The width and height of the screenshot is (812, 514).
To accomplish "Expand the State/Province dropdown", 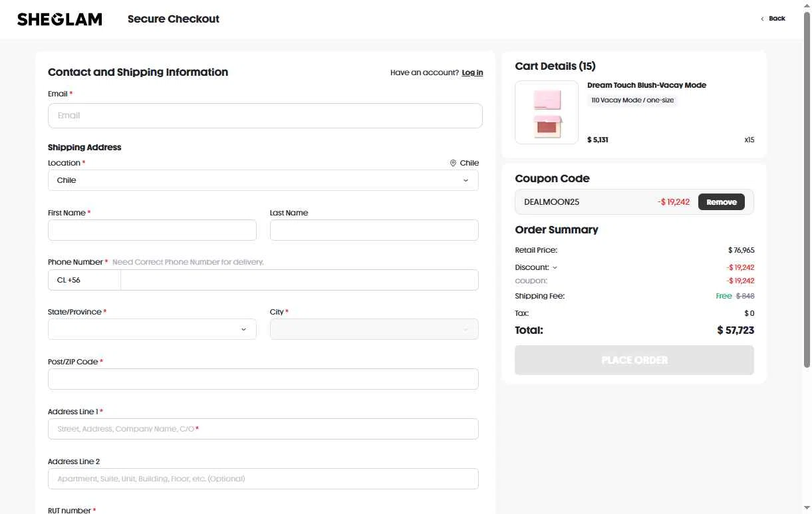I will point(152,329).
